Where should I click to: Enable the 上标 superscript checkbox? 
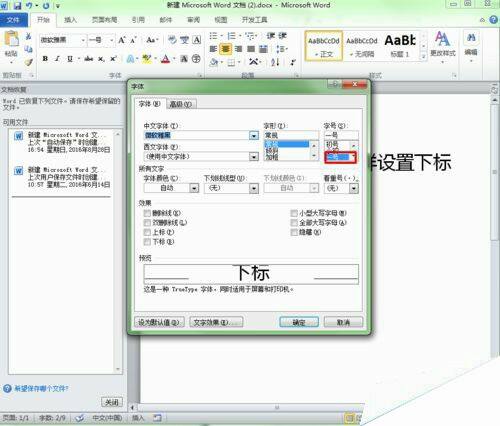pyautogui.click(x=147, y=232)
